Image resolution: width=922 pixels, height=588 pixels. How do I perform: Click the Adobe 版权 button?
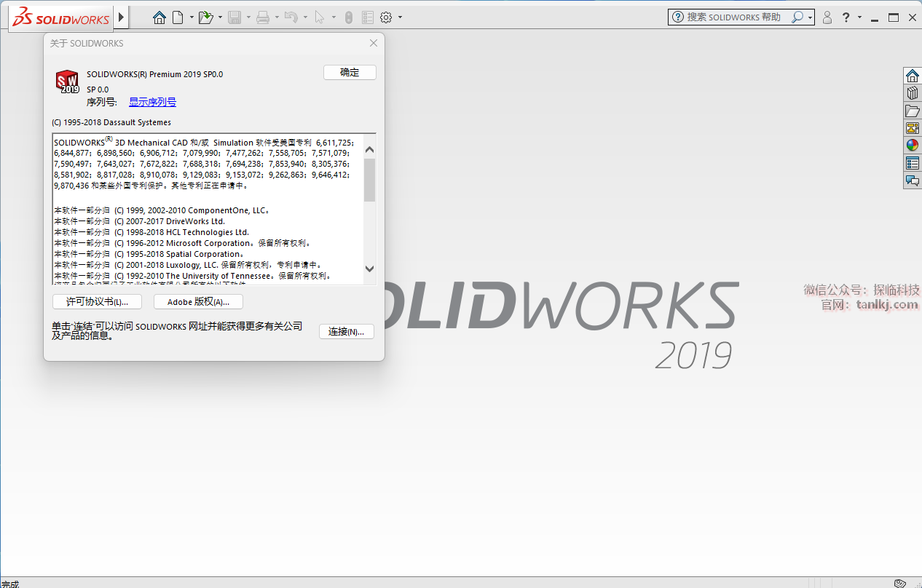point(198,302)
